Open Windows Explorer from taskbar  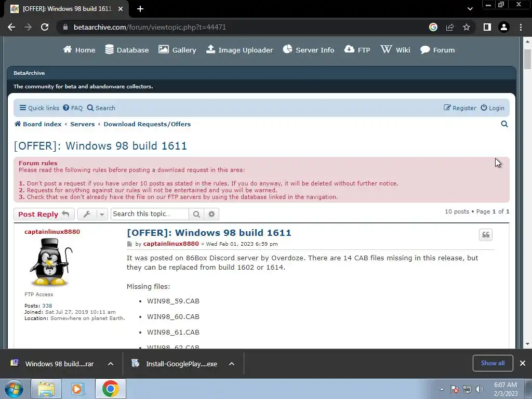[x=46, y=389]
